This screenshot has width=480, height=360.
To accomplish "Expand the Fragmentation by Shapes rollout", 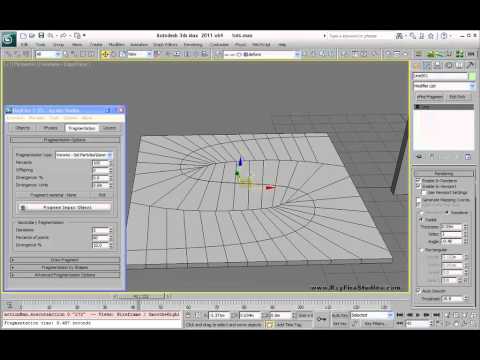I will pyautogui.click(x=65, y=267).
